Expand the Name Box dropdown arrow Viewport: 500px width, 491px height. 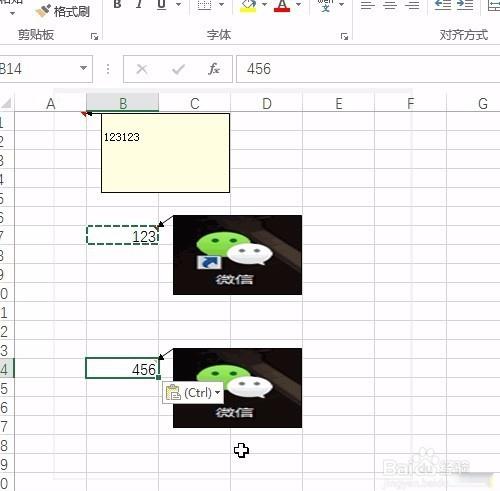84,69
